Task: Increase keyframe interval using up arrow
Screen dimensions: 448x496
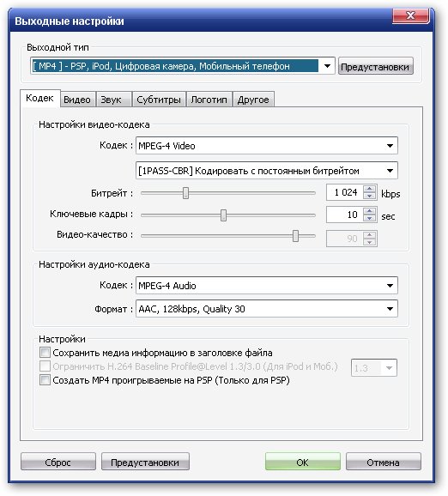Action: (x=369, y=211)
